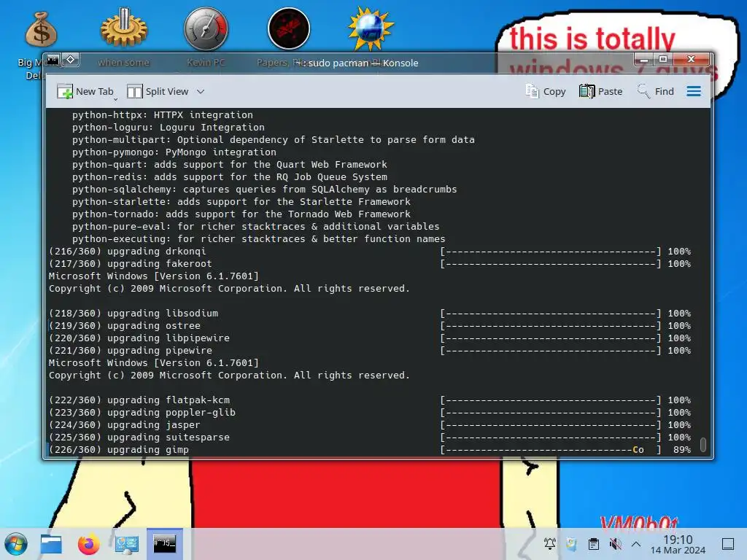Click the muted volume tray icon

(615, 544)
